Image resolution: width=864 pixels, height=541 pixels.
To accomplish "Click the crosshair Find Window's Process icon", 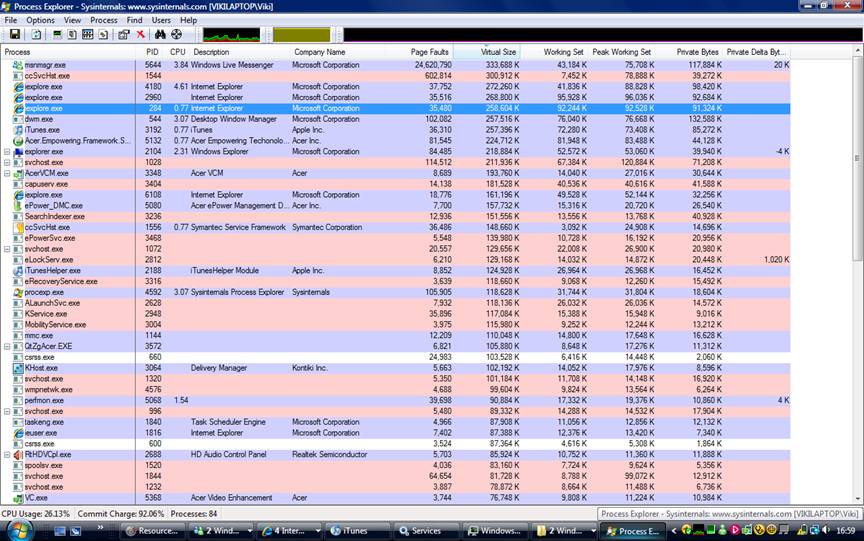I will 176,35.
